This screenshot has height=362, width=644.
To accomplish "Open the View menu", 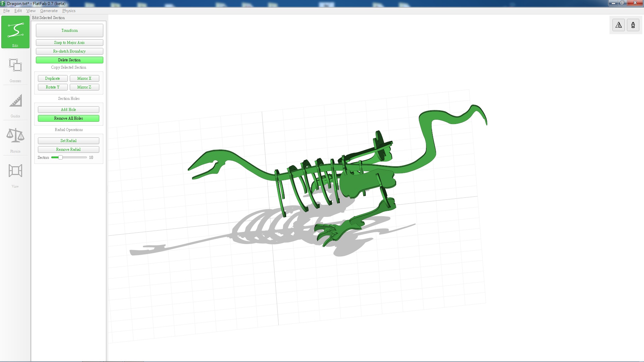I will coord(31,11).
